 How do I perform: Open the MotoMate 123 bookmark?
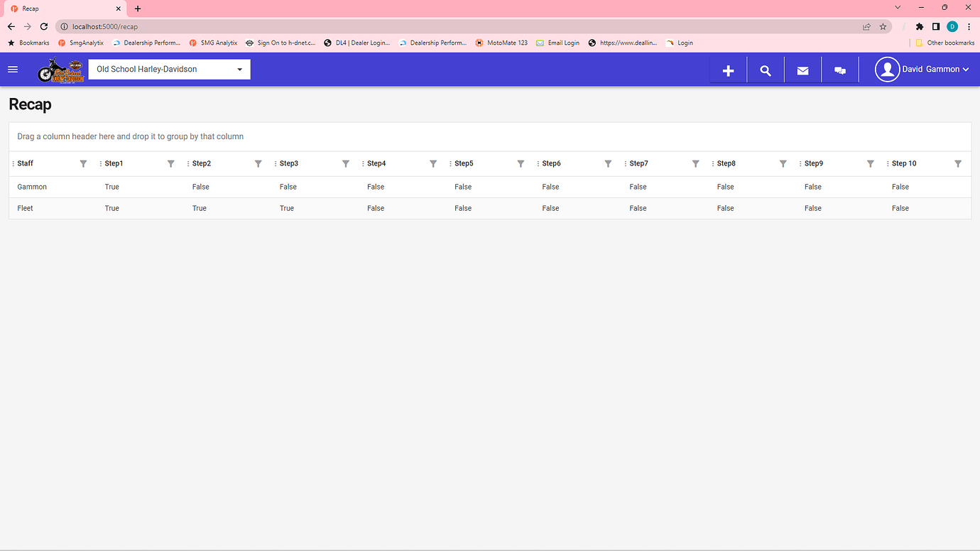pyautogui.click(x=501, y=43)
